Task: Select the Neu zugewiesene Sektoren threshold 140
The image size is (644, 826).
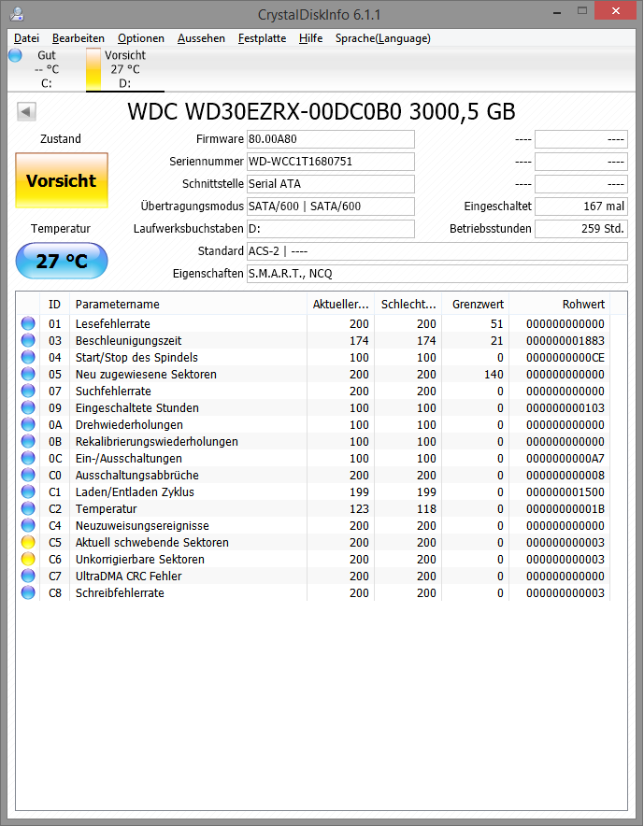Action: (494, 374)
